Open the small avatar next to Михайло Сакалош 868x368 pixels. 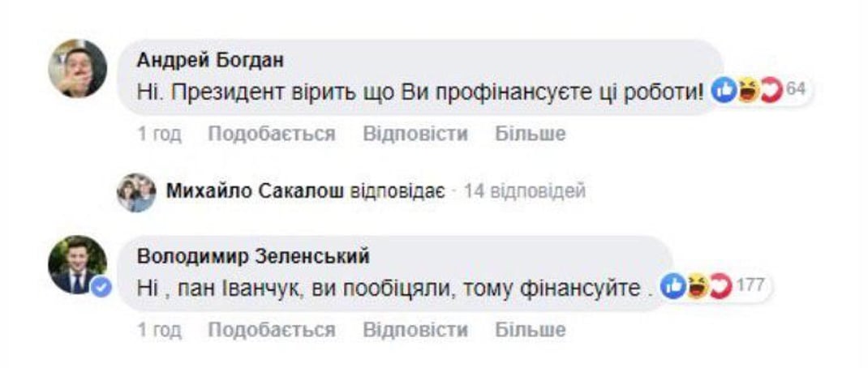tap(135, 192)
